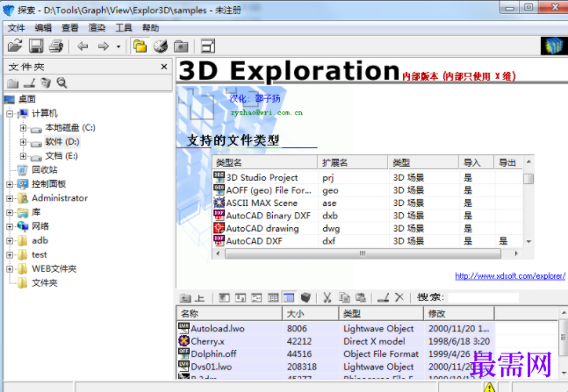Click the copy icon in file toolbar

344,297
